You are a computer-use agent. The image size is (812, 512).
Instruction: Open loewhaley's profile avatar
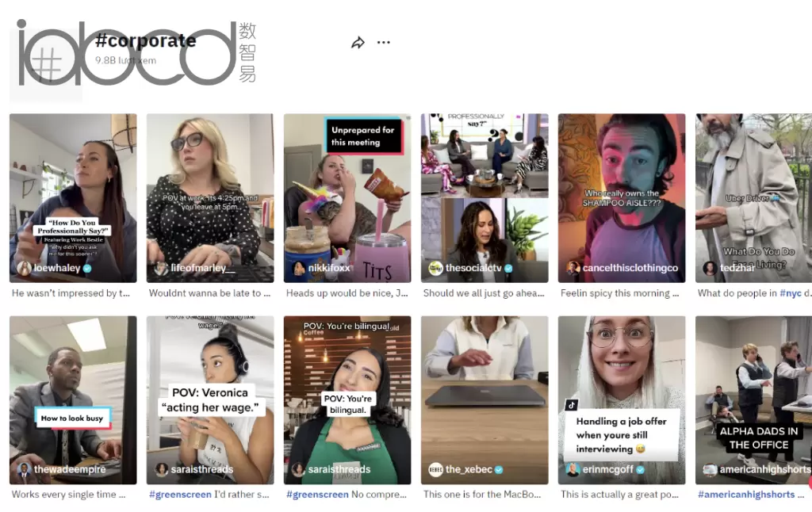[x=25, y=268]
